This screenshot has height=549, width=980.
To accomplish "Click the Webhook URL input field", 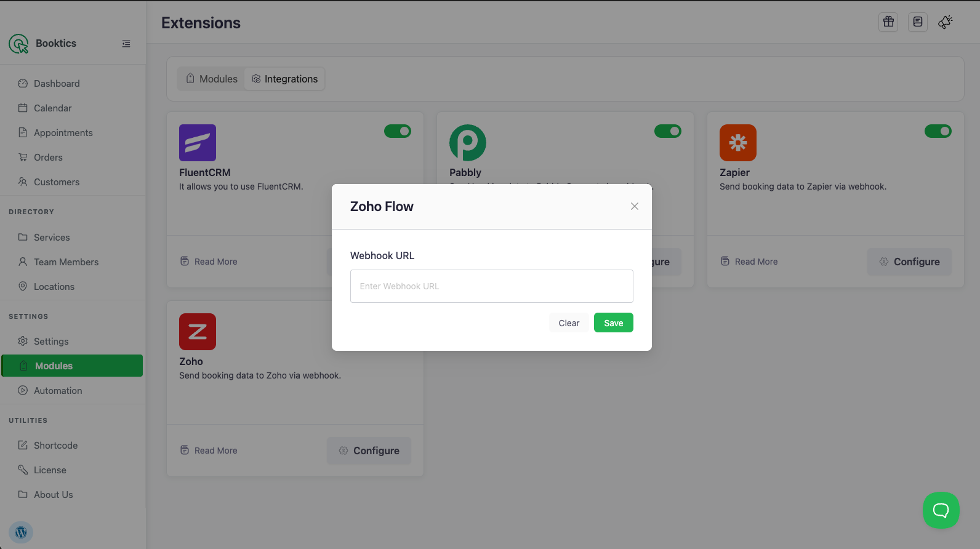I will pos(492,286).
